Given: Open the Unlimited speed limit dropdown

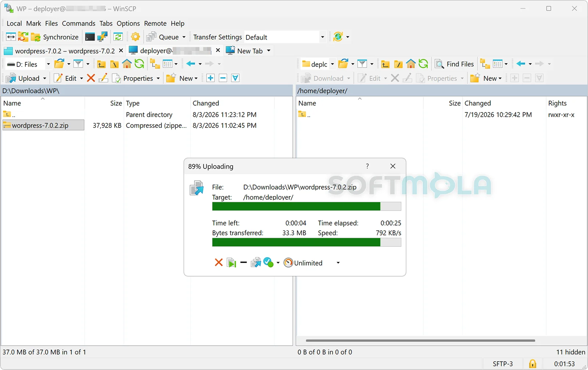Looking at the screenshot, I should tap(338, 263).
